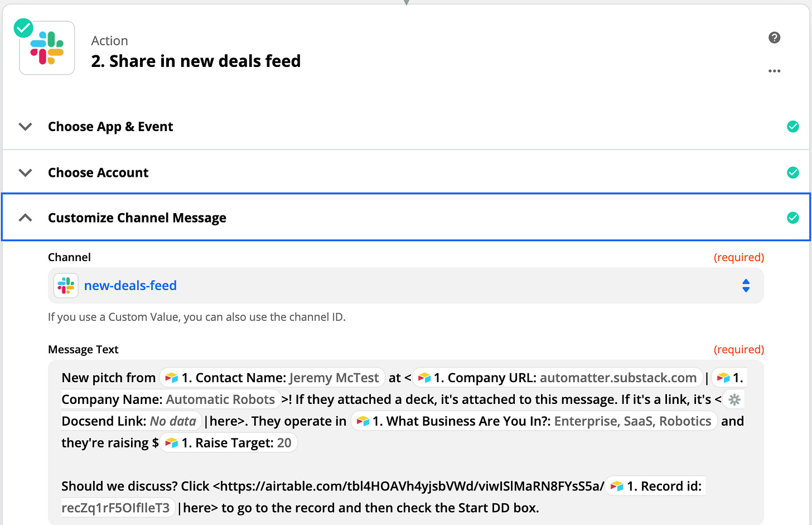This screenshot has width=812, height=525.
Task: Open the three-dot more options menu
Action: 774,71
